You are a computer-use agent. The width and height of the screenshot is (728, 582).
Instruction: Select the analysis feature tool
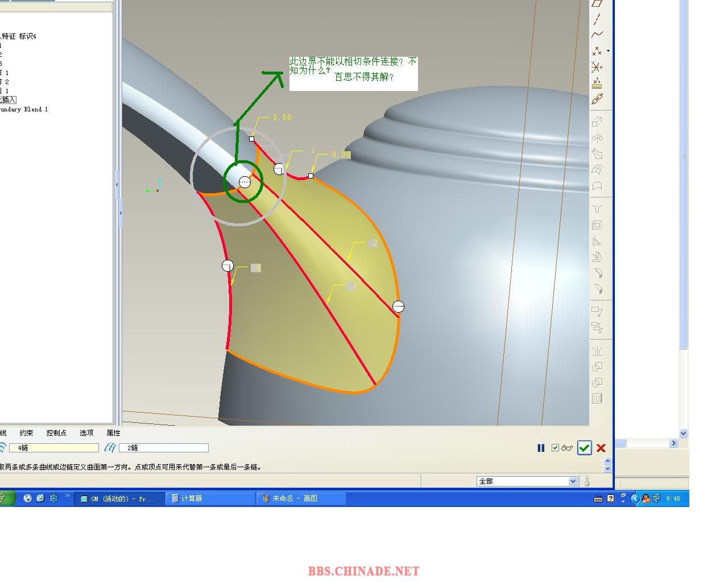click(x=597, y=84)
